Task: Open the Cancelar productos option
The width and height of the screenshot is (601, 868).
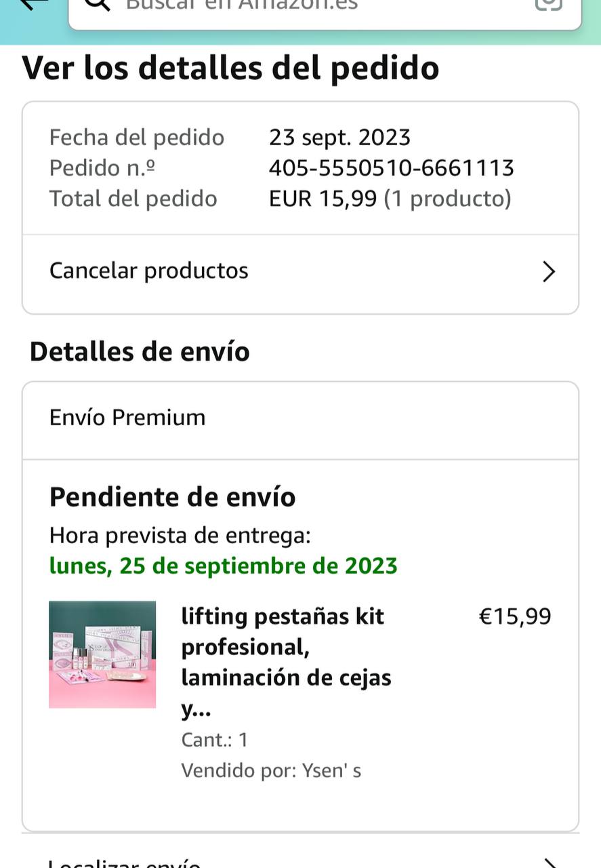Action: click(149, 271)
